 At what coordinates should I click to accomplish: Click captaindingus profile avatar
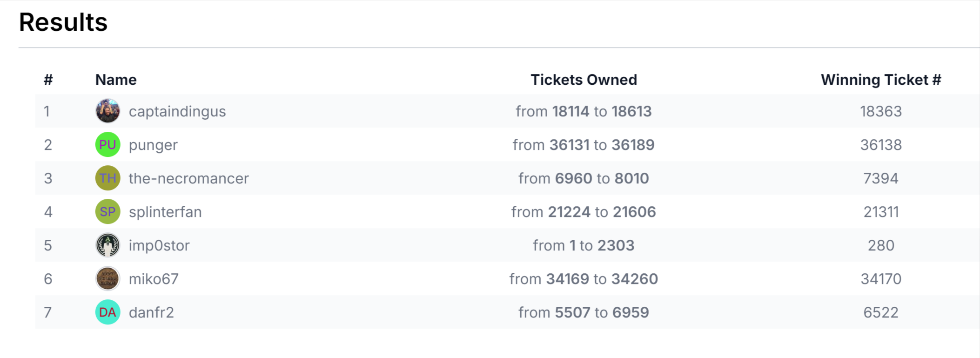pos(107,111)
